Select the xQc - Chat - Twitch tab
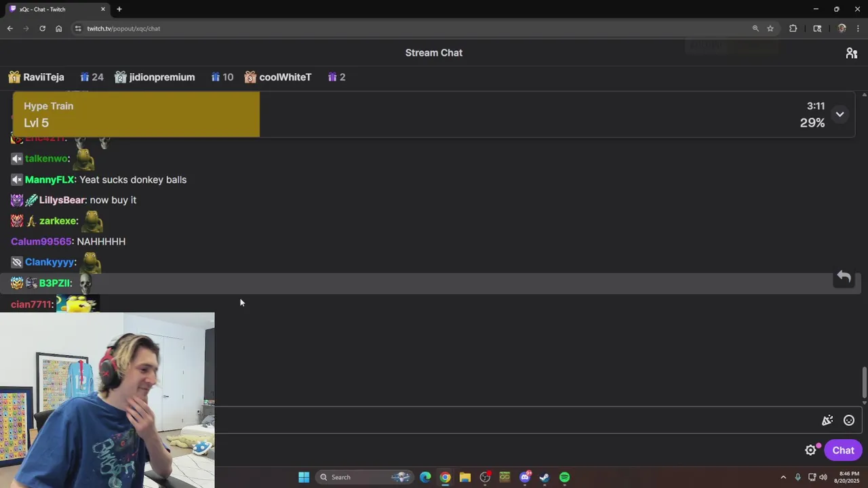This screenshot has height=488, width=868. coord(56,9)
